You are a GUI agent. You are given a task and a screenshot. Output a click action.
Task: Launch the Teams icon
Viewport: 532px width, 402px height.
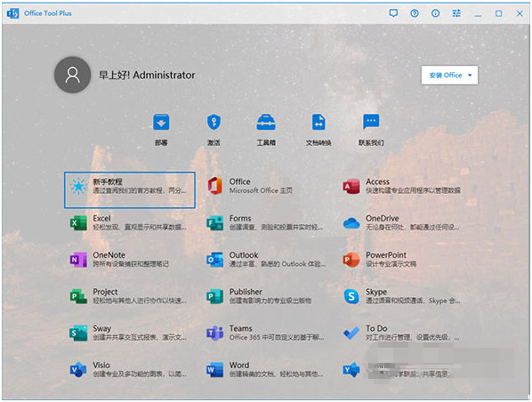215,333
